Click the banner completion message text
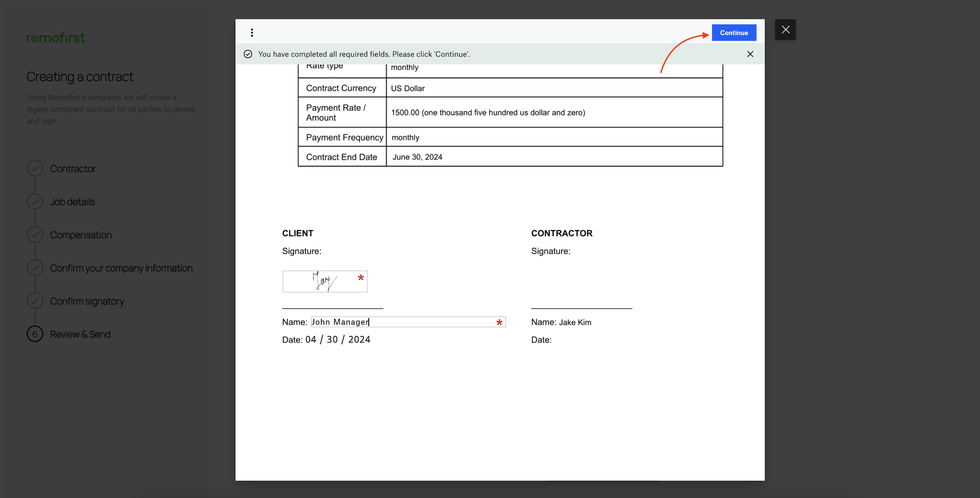 364,54
